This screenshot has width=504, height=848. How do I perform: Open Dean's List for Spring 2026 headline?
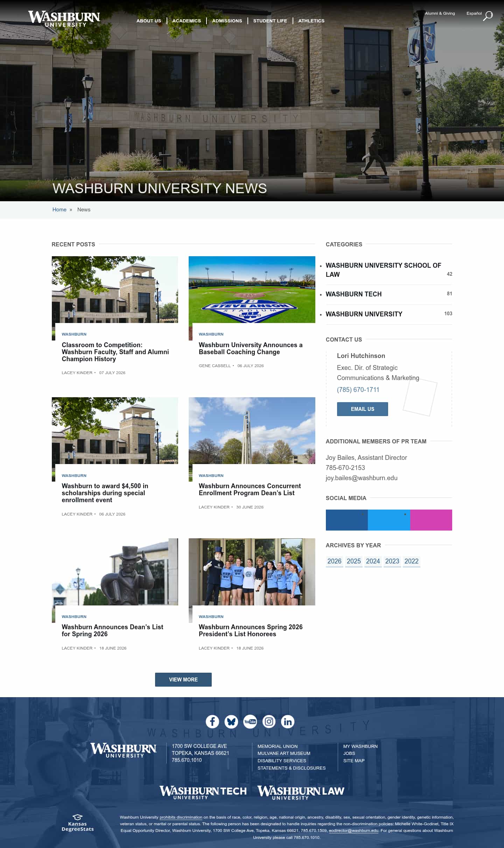[112, 630]
